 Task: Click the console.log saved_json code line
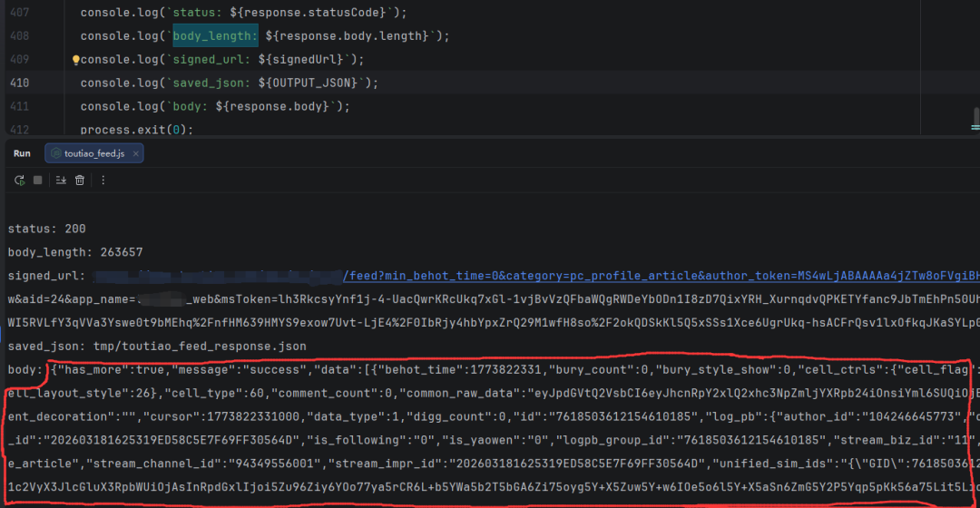pos(230,83)
